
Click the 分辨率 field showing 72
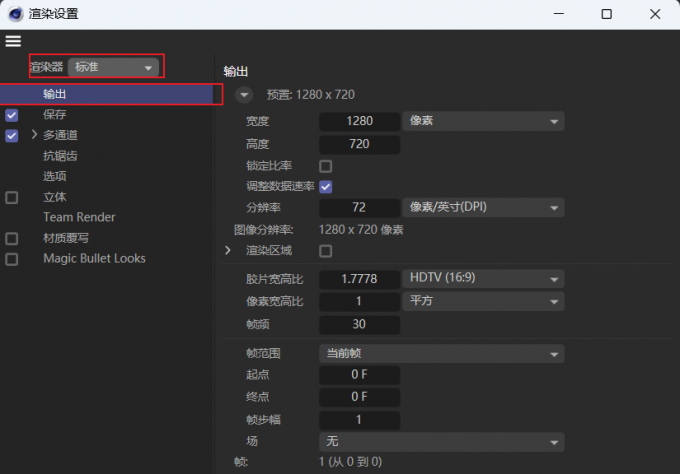(x=360, y=208)
